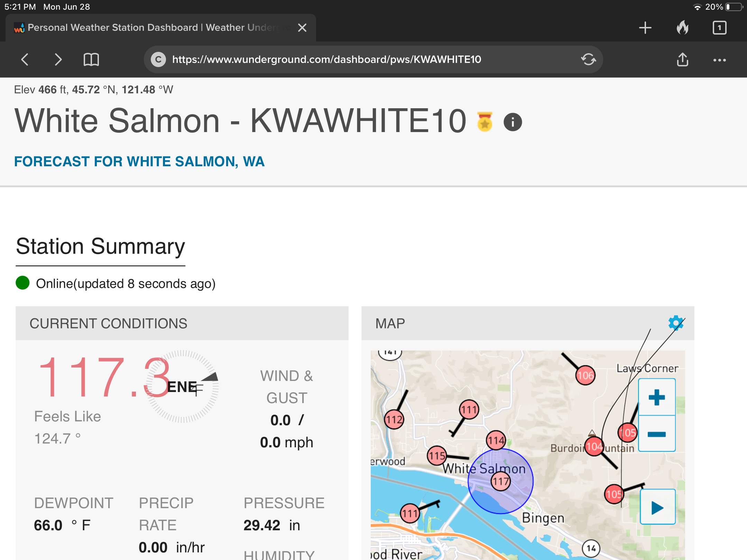Click the 117.3 current temperature reading
747x560 pixels.
[x=104, y=377]
